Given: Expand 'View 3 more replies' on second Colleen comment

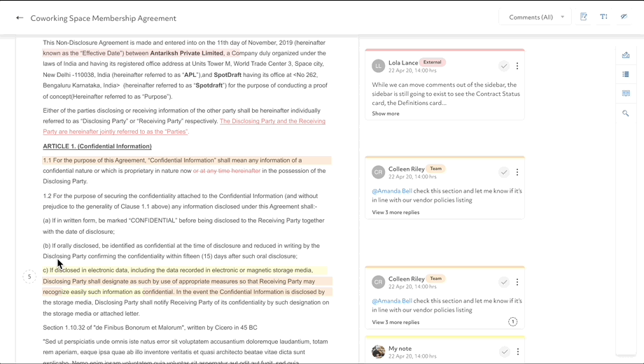Looking at the screenshot, I should (395, 323).
